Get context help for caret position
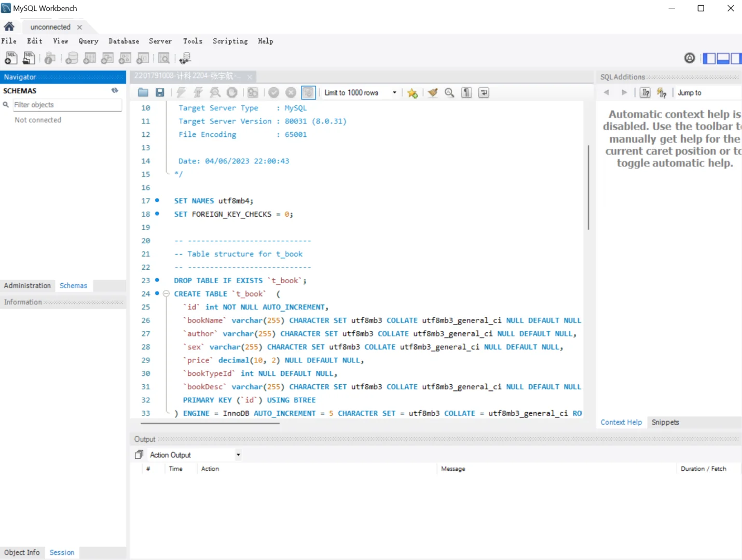Image resolution: width=742 pixels, height=560 pixels. (x=645, y=93)
